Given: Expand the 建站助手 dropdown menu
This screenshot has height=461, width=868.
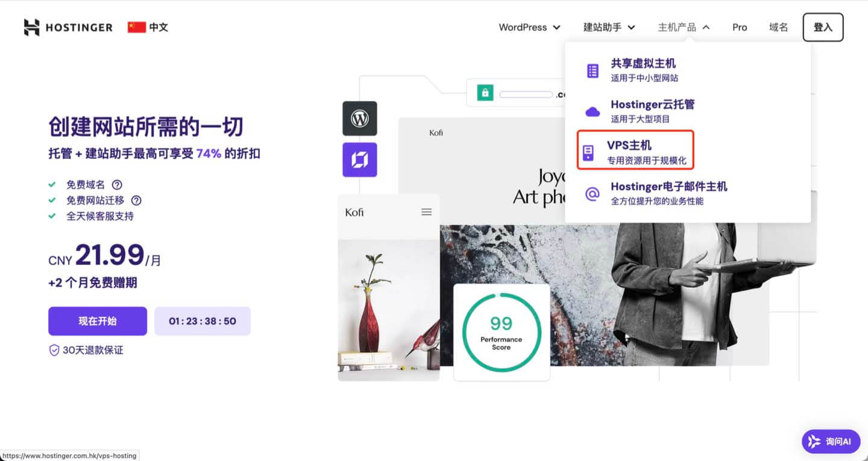Looking at the screenshot, I should pyautogui.click(x=609, y=27).
